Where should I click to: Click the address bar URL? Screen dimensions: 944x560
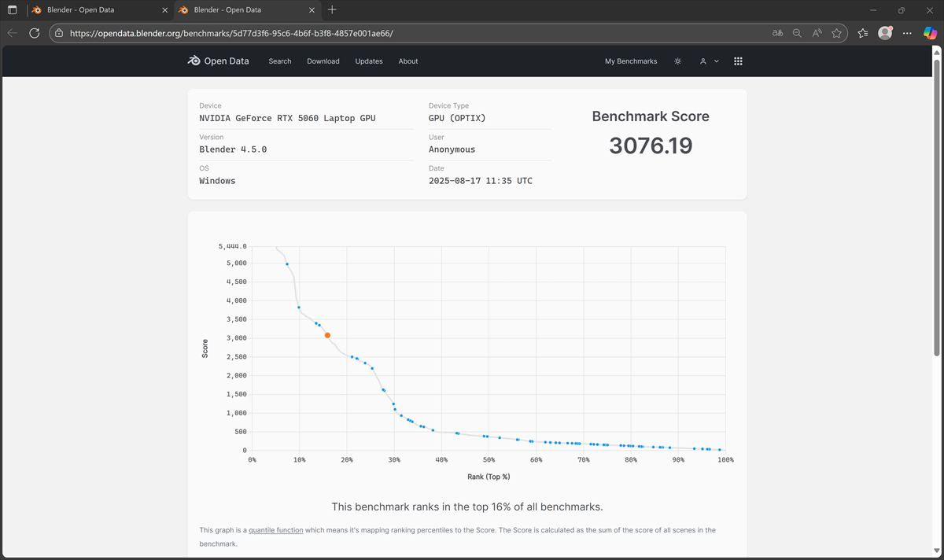[x=231, y=33]
